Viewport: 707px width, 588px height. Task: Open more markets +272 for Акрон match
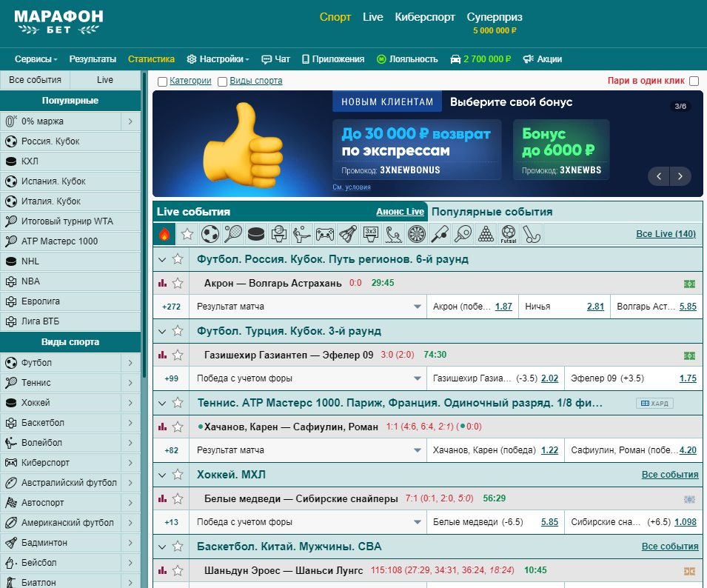171,307
